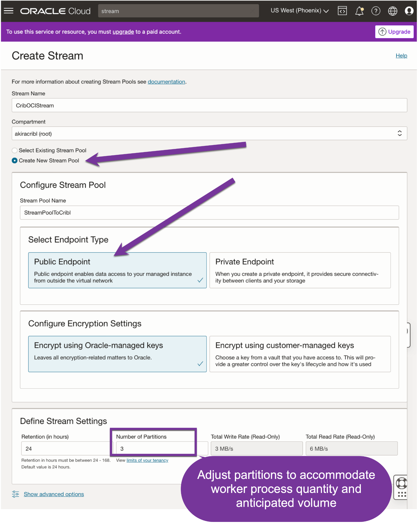
Task: Click the Upgrade button in the banner
Action: pos(394,32)
